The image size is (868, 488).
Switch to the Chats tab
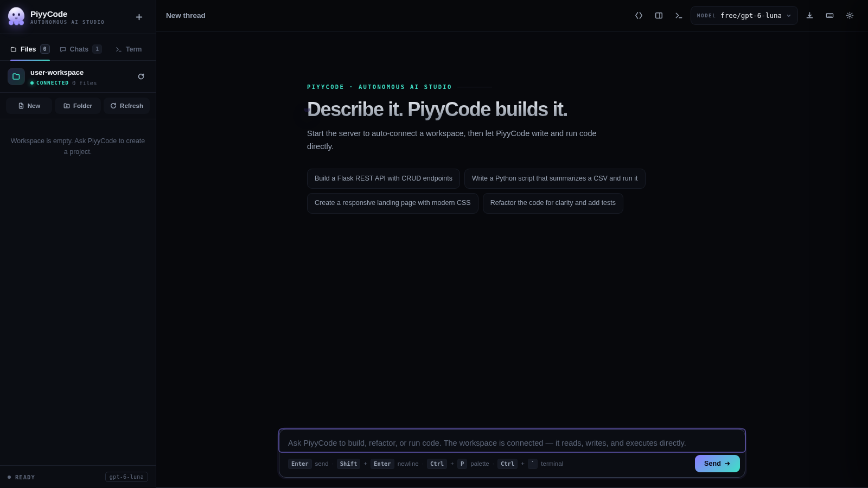tap(80, 49)
